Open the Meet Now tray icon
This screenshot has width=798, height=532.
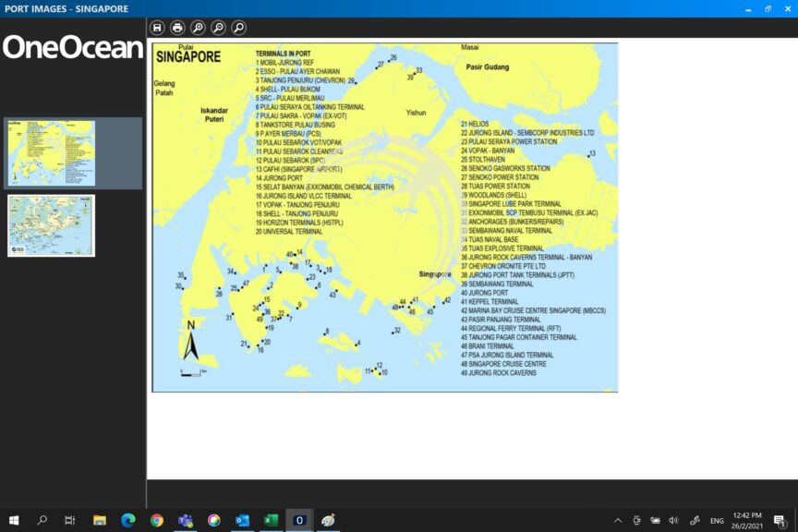click(x=636, y=520)
